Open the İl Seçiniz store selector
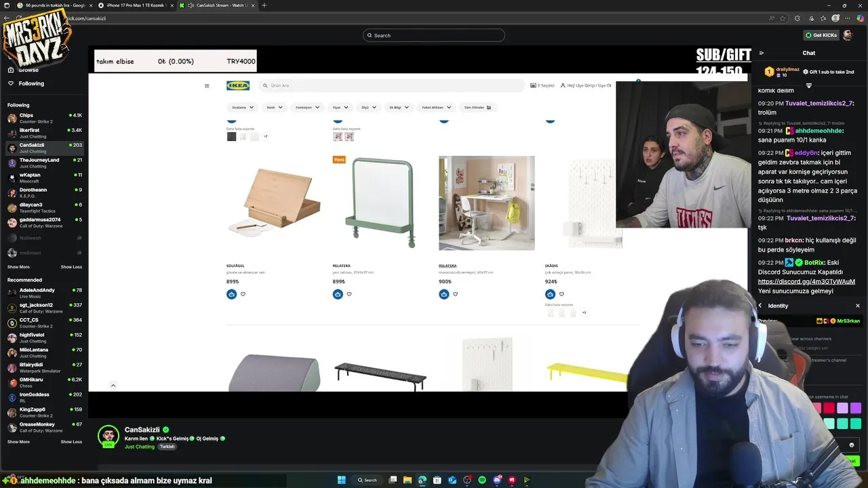Viewport: 868px width, 488px height. point(542,85)
